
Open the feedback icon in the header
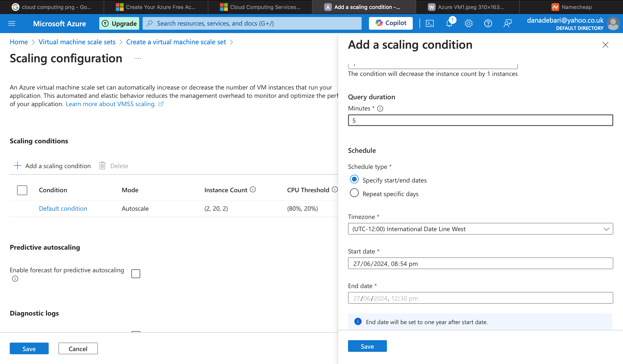[x=507, y=23]
